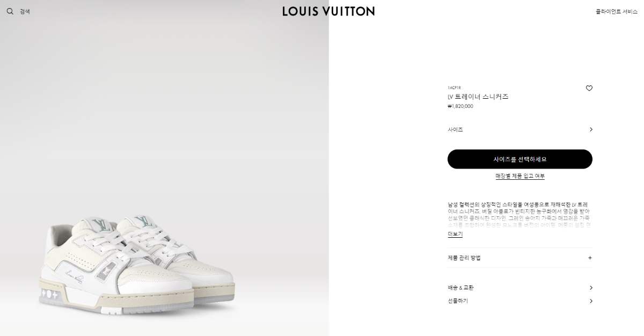This screenshot has width=644, height=336.
Task: Show full description with 더보기
Action: (455, 234)
